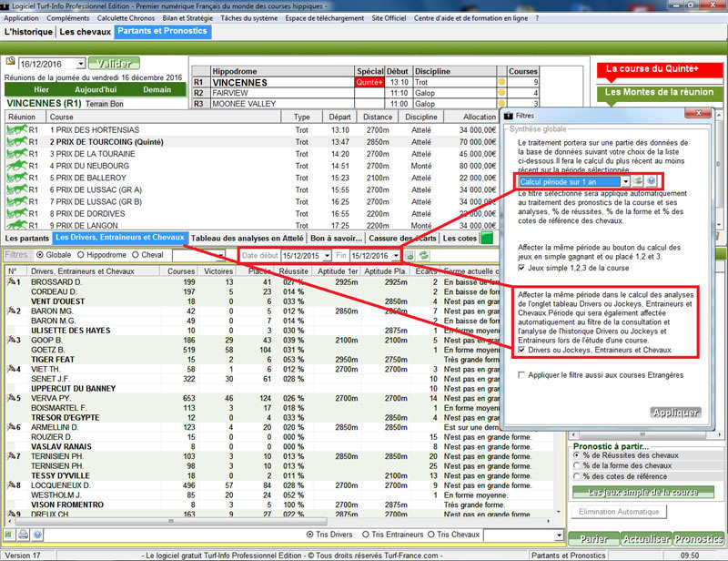
Task: Click the green icon next to period dropdown
Action: coord(638,182)
